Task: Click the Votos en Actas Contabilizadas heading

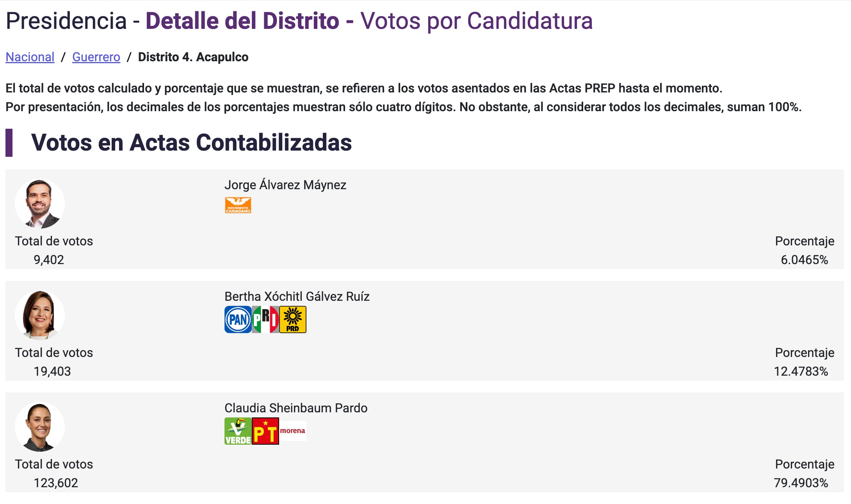Action: click(x=191, y=142)
